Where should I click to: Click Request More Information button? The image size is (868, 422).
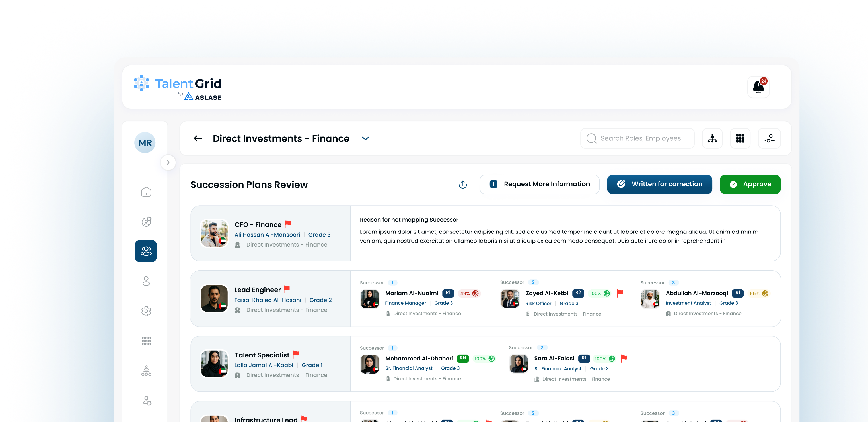[x=539, y=184]
